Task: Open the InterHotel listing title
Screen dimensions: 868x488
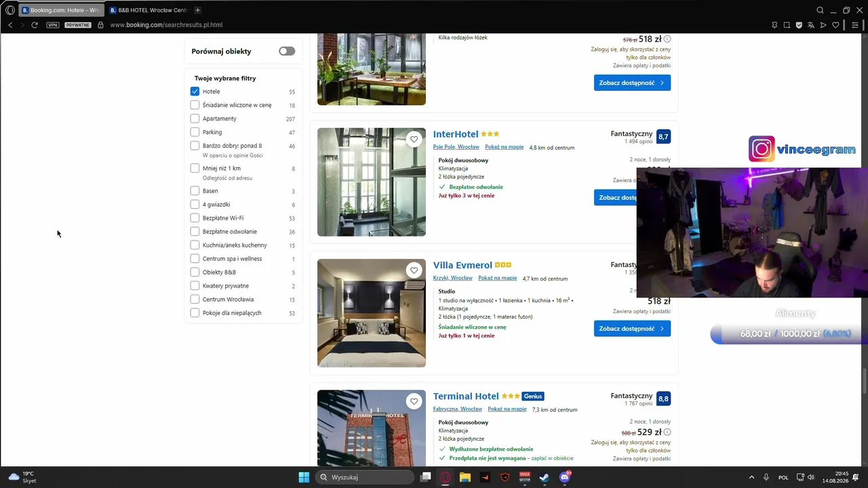Action: click(x=456, y=134)
